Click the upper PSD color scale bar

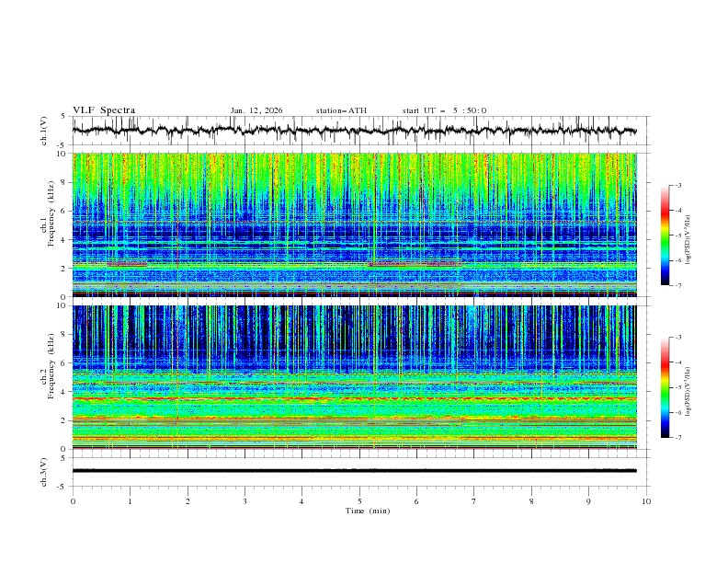tap(665, 236)
